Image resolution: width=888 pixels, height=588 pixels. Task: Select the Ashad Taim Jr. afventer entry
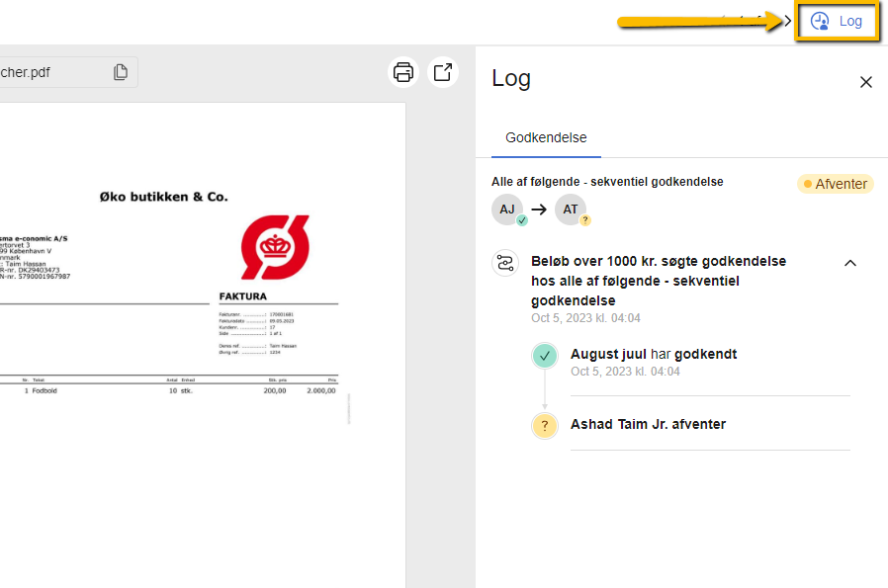tap(649, 425)
